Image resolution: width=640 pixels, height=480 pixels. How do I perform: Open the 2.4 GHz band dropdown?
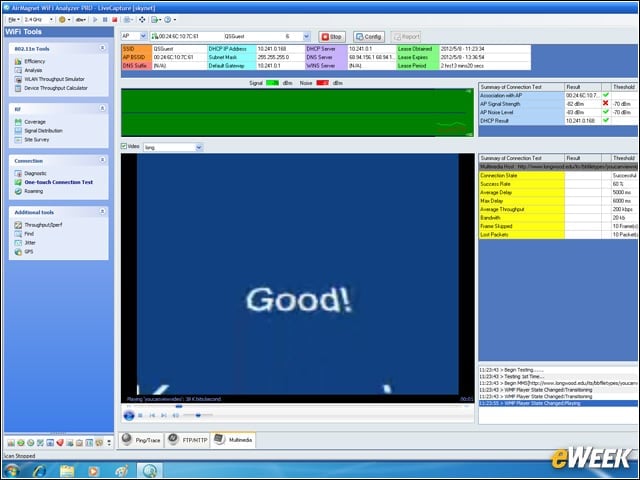coord(38,20)
